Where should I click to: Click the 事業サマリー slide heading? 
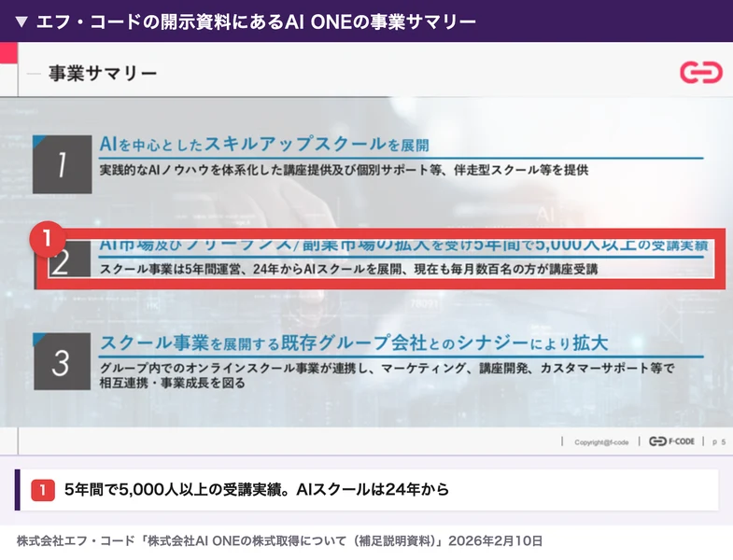(103, 74)
